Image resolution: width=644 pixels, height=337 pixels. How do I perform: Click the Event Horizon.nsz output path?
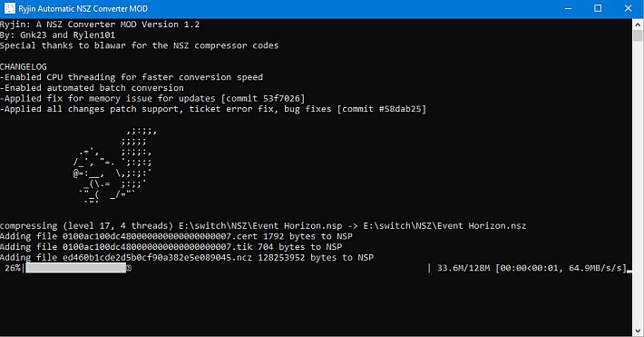(x=444, y=226)
